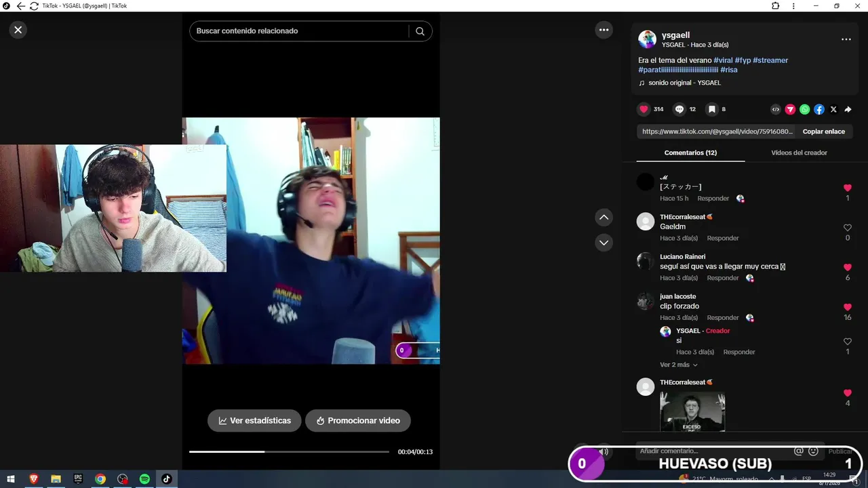Share video to WhatsApp
Viewport: 868px width, 488px height.
804,109
